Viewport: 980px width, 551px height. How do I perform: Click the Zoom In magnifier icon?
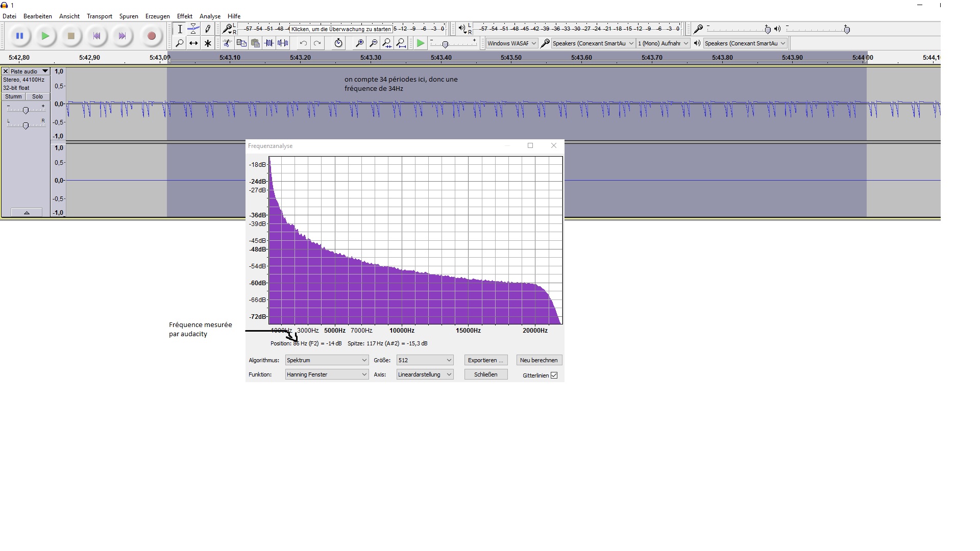tap(359, 43)
